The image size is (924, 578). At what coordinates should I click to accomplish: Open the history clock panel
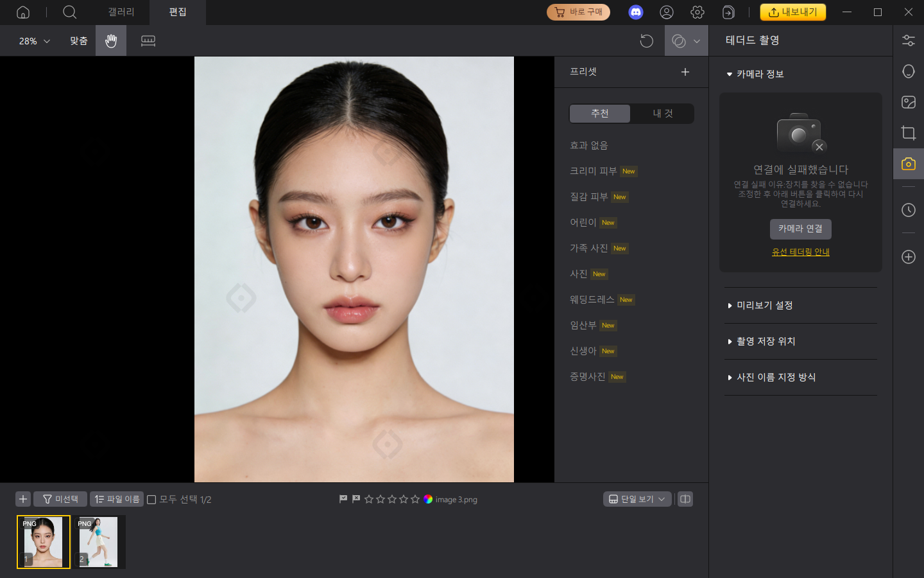point(908,210)
